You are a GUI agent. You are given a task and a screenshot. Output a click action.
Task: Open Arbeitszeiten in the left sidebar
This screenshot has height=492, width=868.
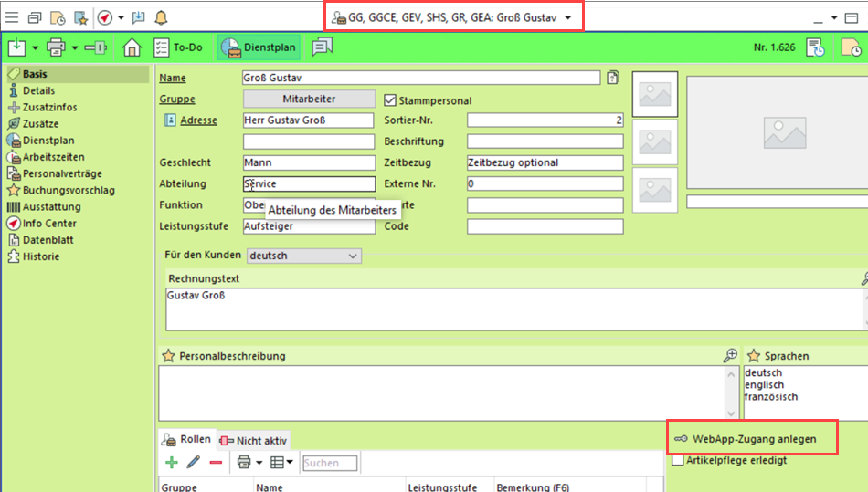[x=54, y=157]
